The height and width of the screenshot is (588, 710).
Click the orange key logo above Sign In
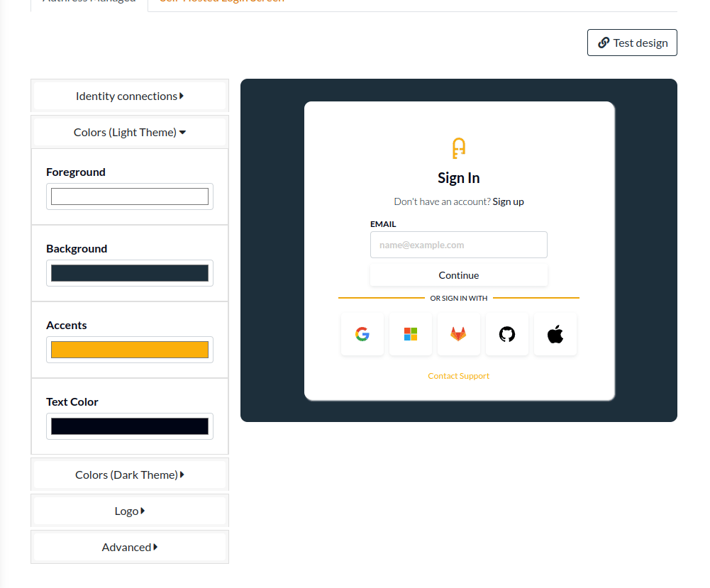click(x=459, y=149)
